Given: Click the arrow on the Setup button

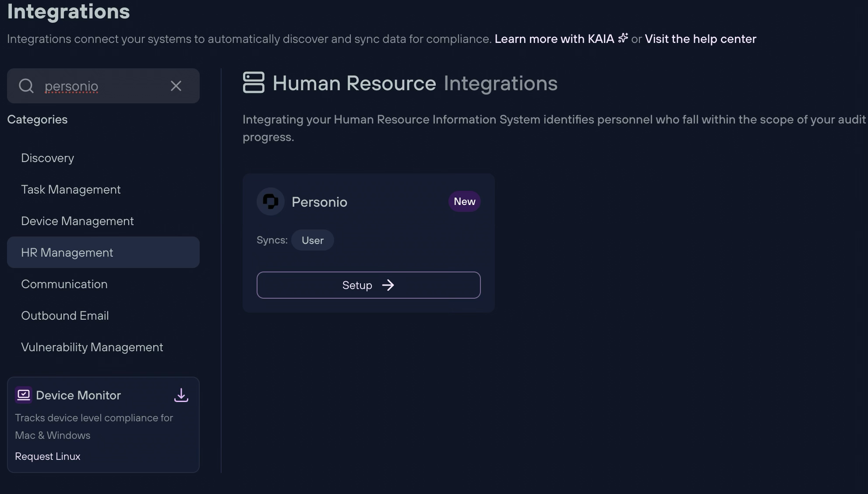Looking at the screenshot, I should tap(388, 286).
